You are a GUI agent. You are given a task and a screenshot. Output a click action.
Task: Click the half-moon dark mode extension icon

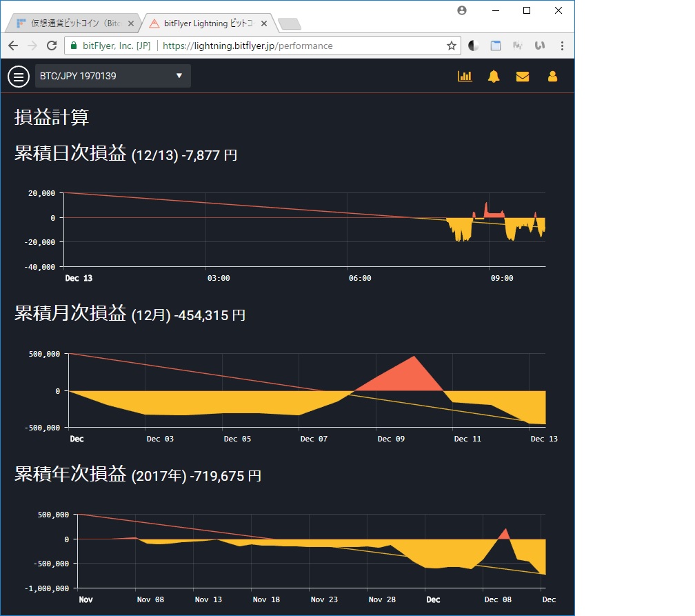(x=474, y=46)
